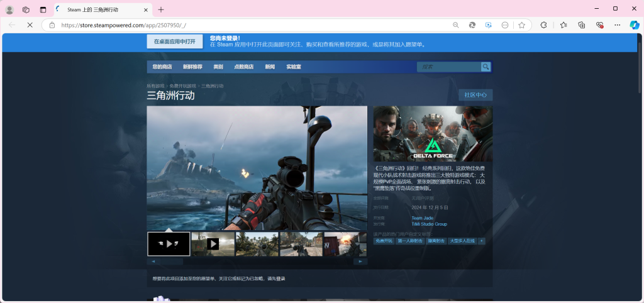Open the Collections icon
This screenshot has width=644, height=303.
pos(582,25)
